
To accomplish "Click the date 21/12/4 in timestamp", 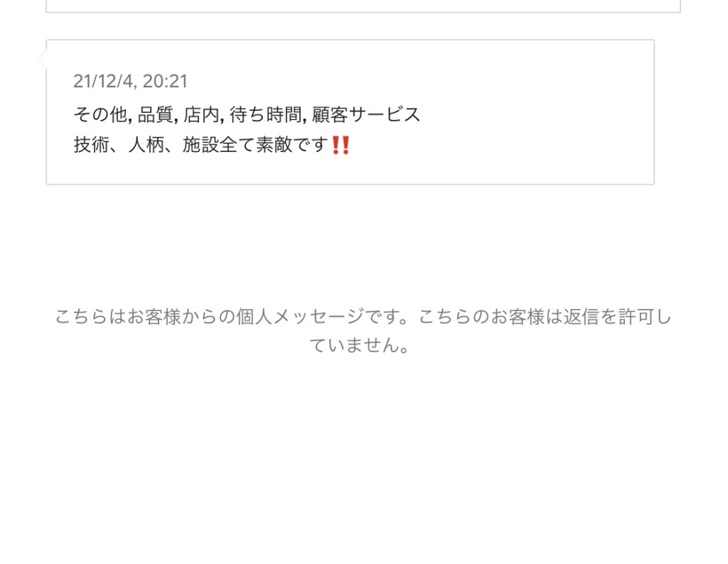I will (104, 81).
